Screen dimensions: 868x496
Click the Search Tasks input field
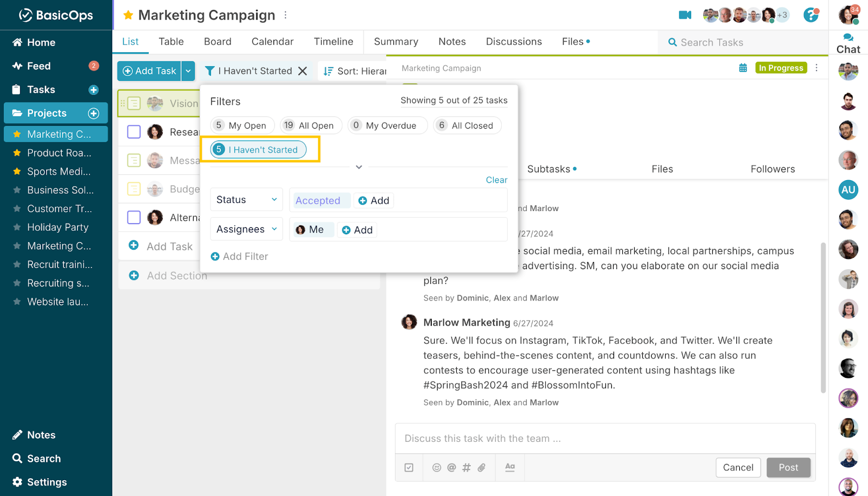[x=743, y=42]
